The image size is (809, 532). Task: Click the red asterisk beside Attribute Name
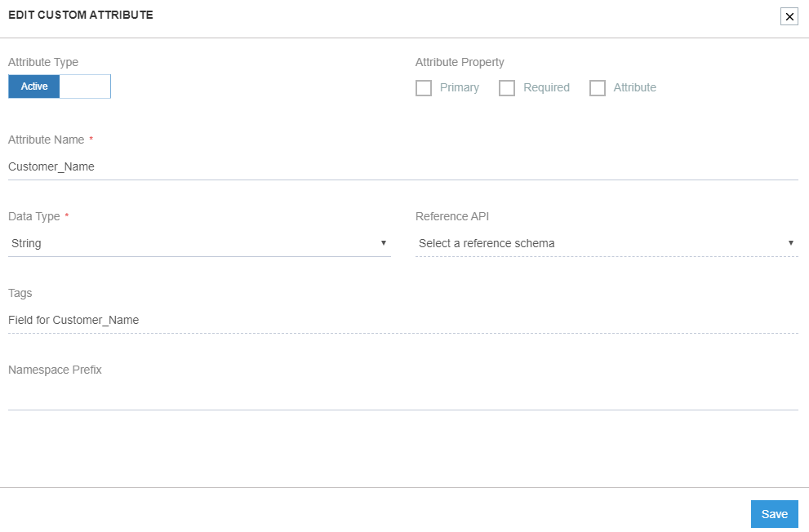coord(90,139)
